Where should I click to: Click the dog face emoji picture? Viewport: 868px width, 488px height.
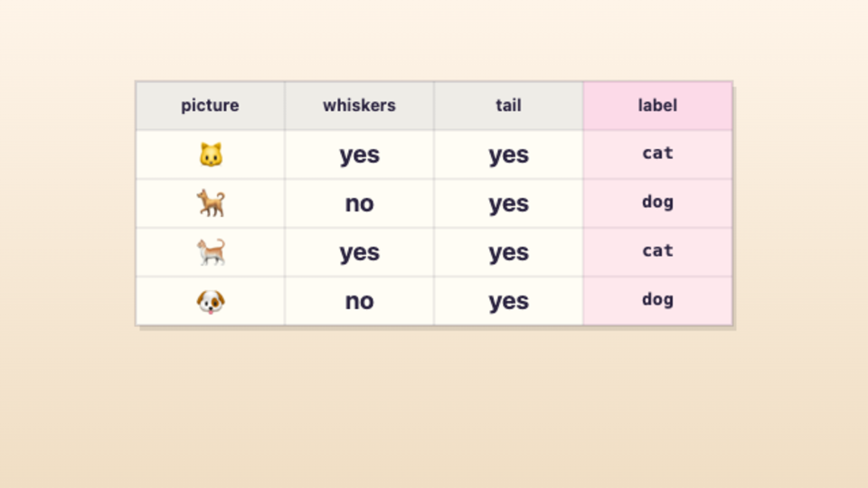pyautogui.click(x=211, y=301)
